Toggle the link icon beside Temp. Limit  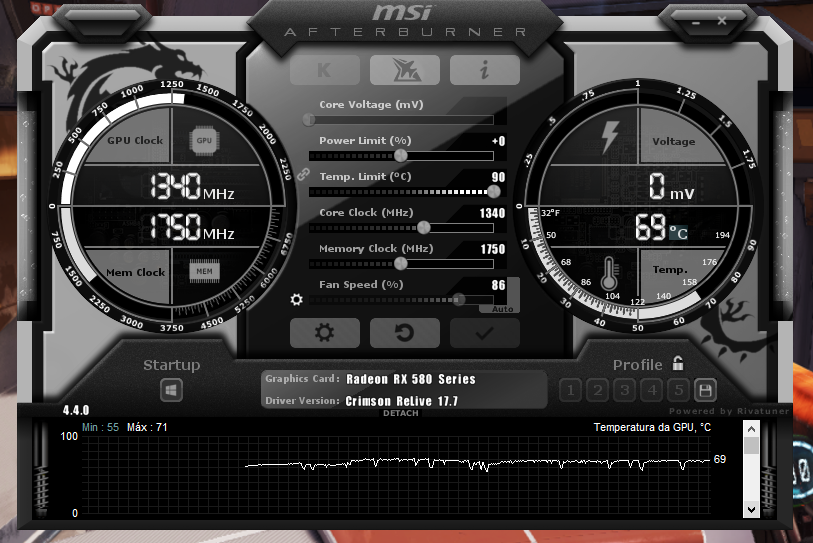303,175
